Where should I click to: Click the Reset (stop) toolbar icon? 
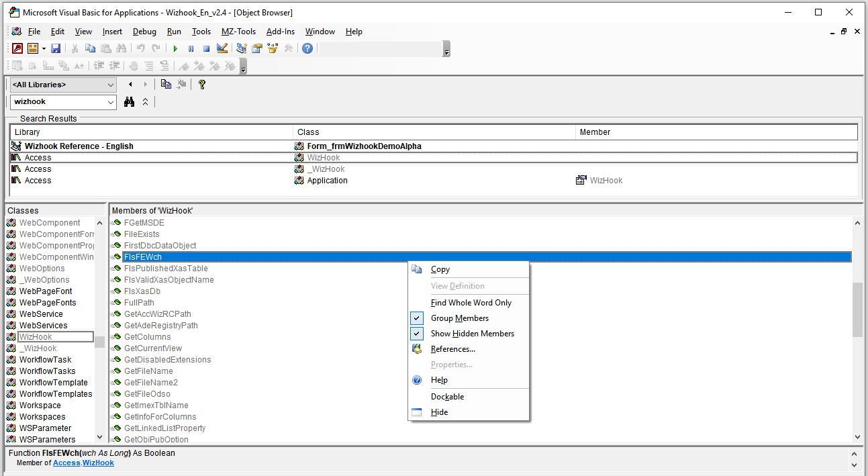click(206, 48)
